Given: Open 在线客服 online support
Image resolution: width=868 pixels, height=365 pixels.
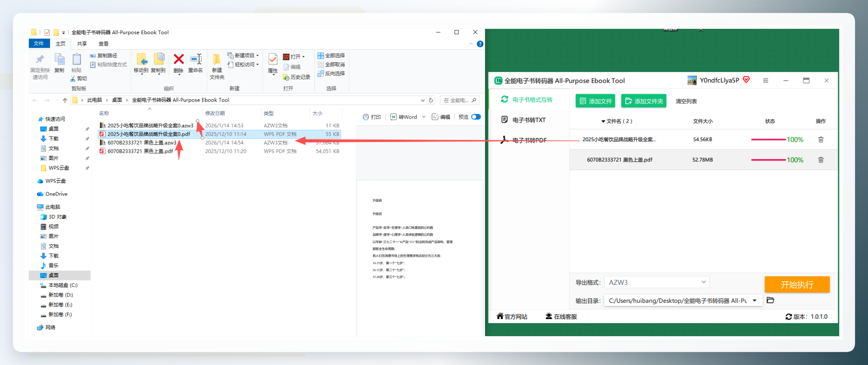Looking at the screenshot, I should click(561, 316).
